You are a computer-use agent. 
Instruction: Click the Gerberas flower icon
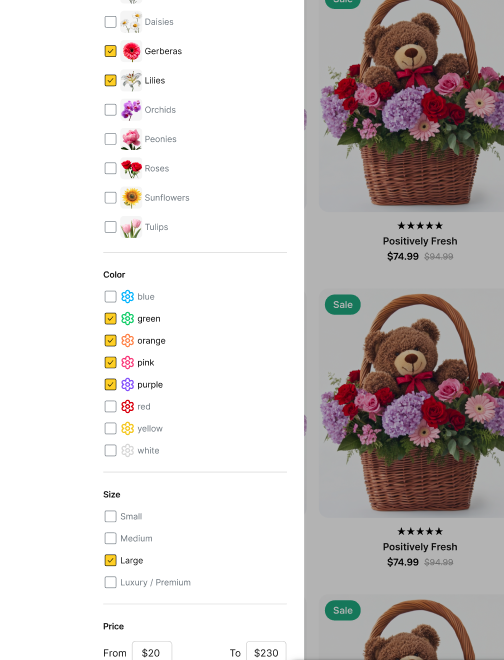131,51
